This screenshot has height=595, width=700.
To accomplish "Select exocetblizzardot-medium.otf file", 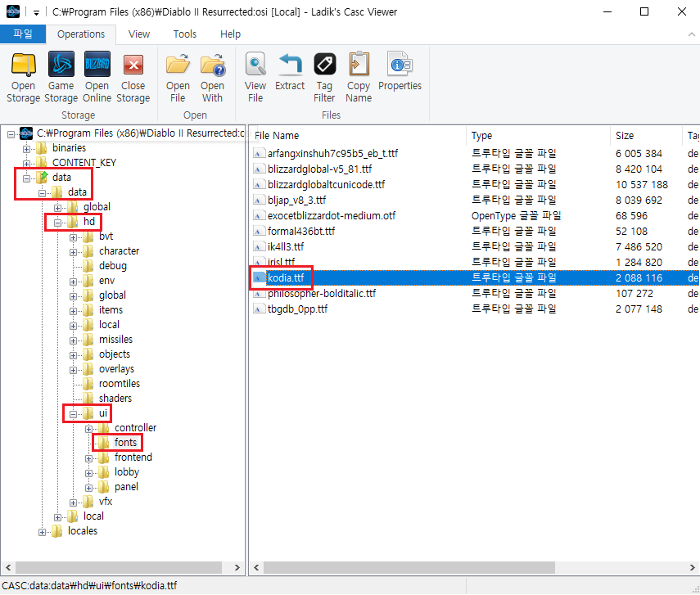I will [332, 216].
